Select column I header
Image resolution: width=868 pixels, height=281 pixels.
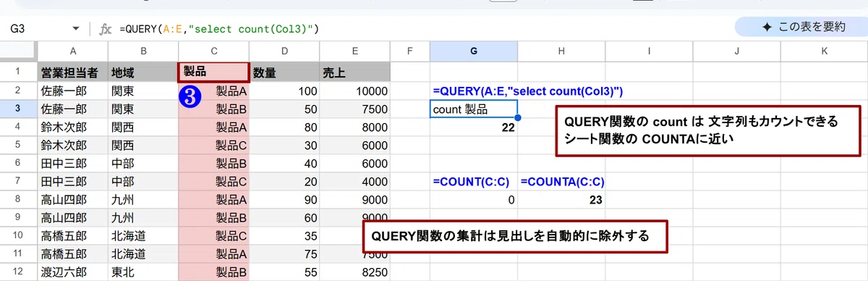click(649, 51)
